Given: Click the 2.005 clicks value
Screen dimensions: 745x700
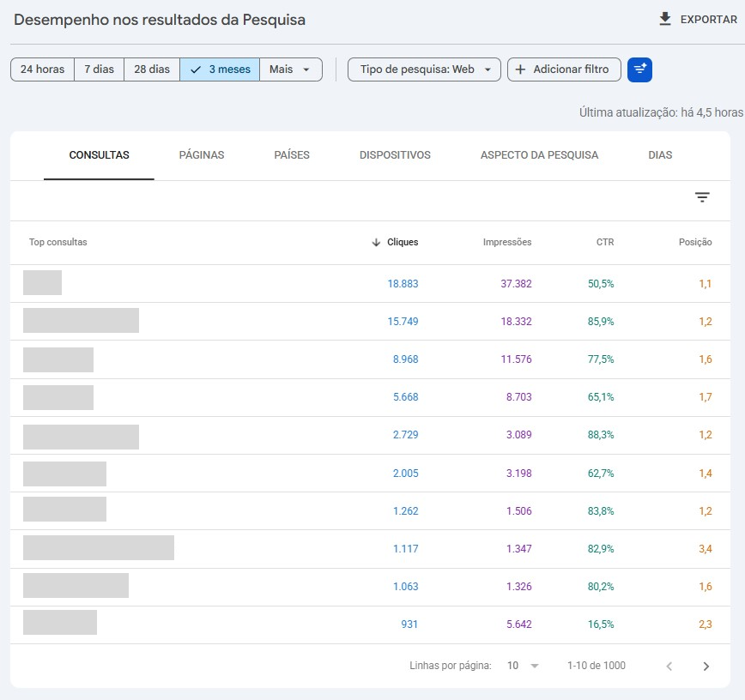Looking at the screenshot, I should [x=405, y=474].
